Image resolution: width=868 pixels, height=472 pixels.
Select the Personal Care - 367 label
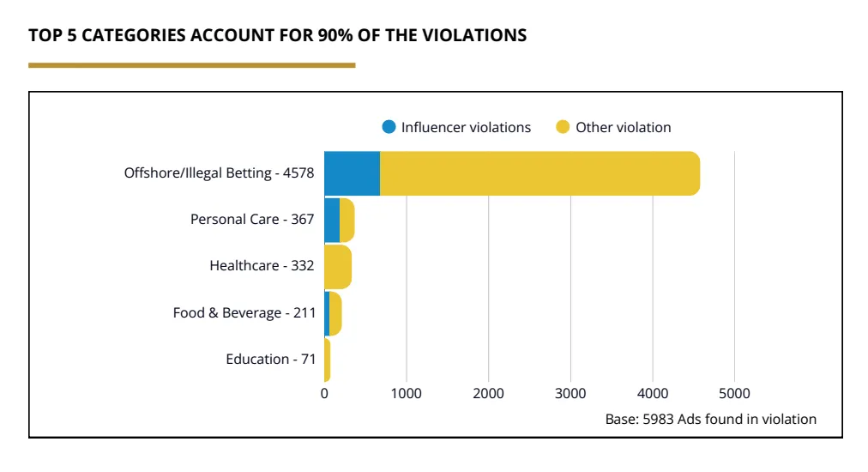point(252,220)
